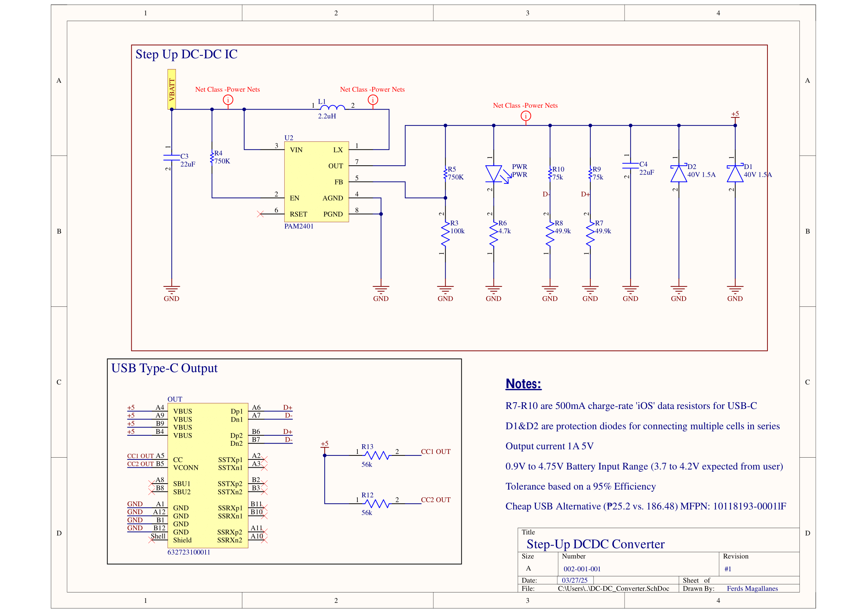Screen dimensions: 868x614
Task: Click the Notes: heading text
Action: point(523,384)
